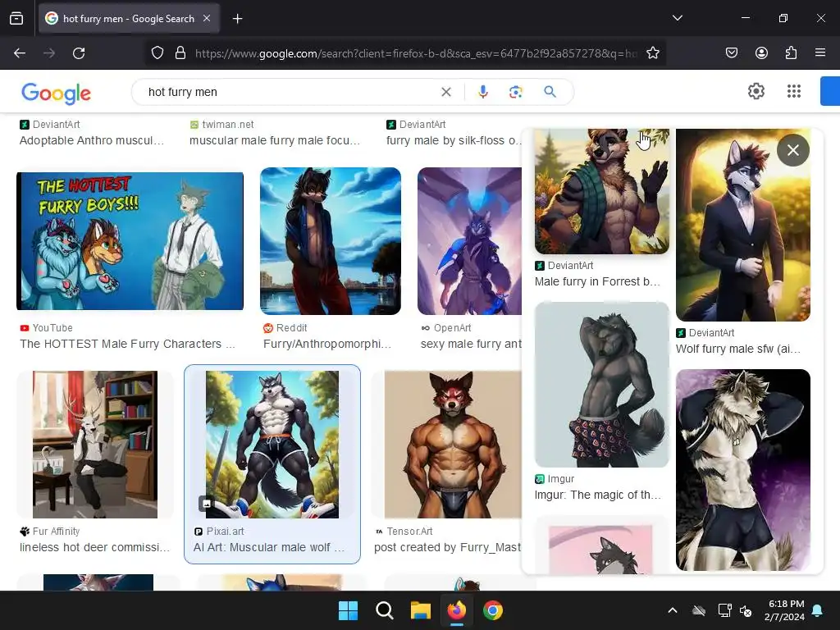Viewport: 840px width, 630px height.
Task: Open the Fur Affinity 'lineless hot deer' link
Action: tap(95, 547)
